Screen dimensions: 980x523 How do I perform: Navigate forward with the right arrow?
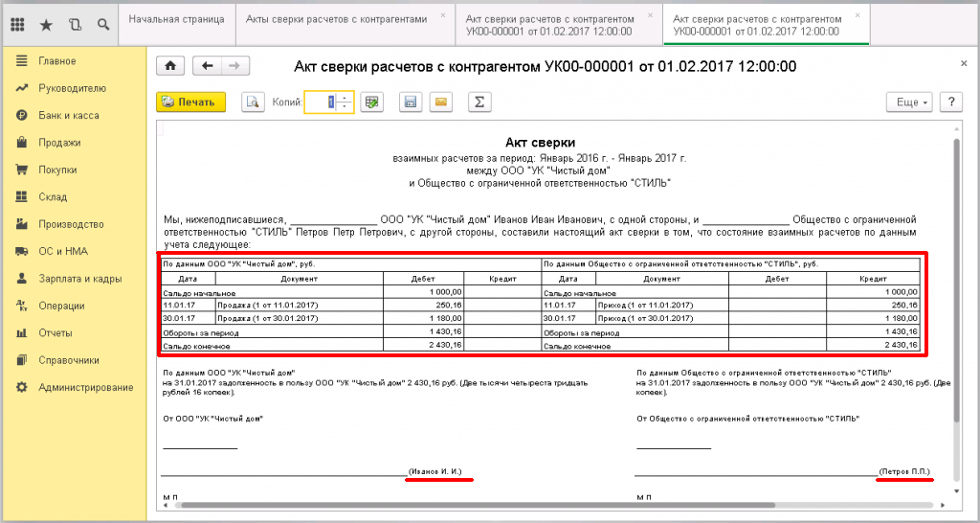[235, 66]
